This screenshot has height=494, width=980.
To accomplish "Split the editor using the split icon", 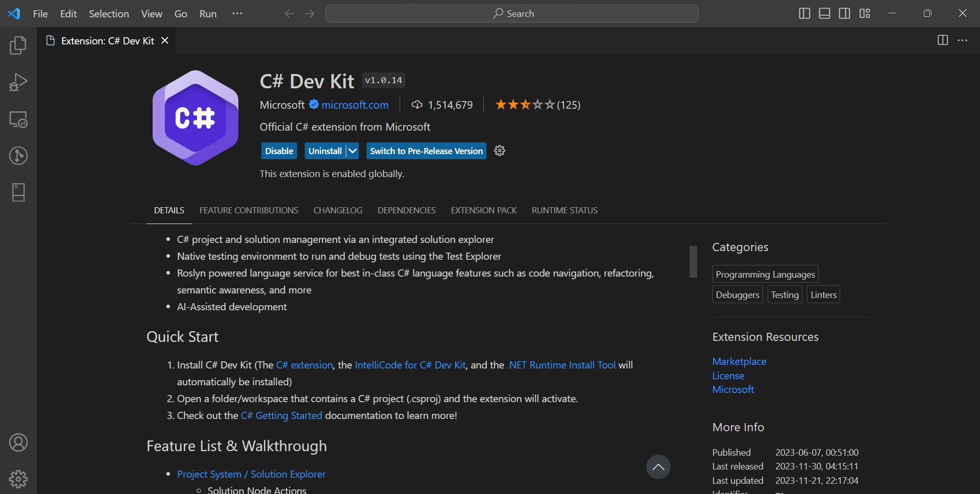I will click(x=942, y=40).
